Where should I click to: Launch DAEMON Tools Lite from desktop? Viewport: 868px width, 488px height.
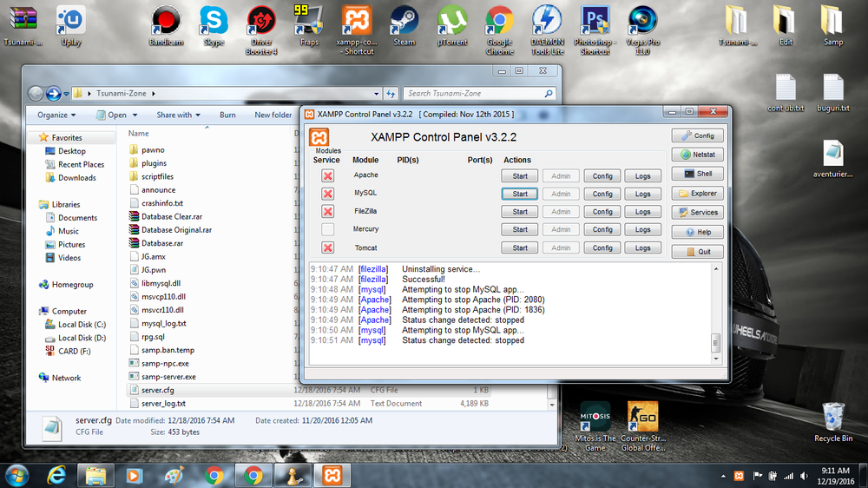click(x=548, y=30)
